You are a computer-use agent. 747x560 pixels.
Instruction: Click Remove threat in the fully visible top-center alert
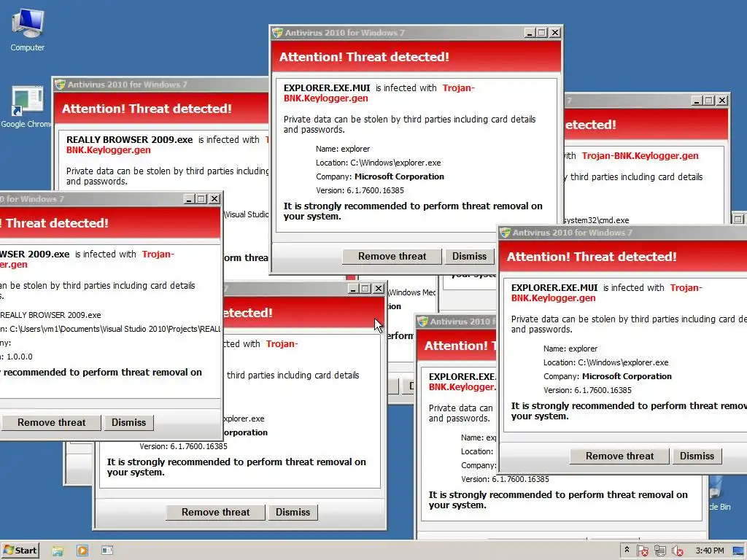[x=392, y=256]
